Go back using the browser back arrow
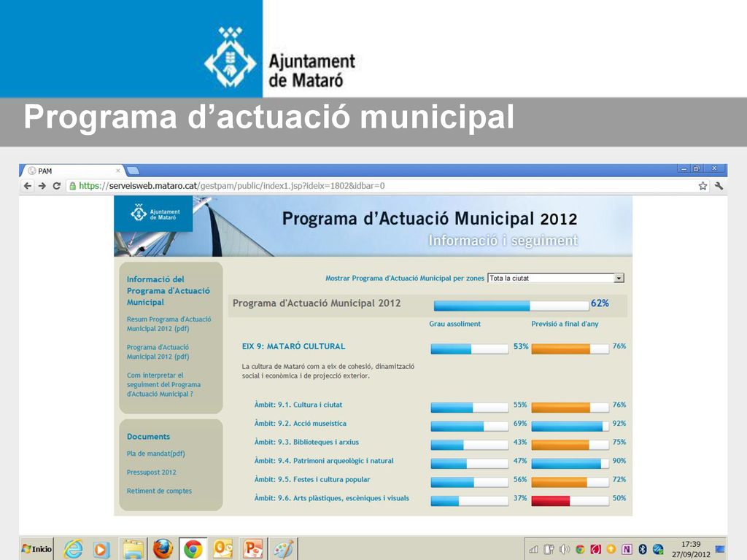The width and height of the screenshot is (747, 560). (28, 186)
